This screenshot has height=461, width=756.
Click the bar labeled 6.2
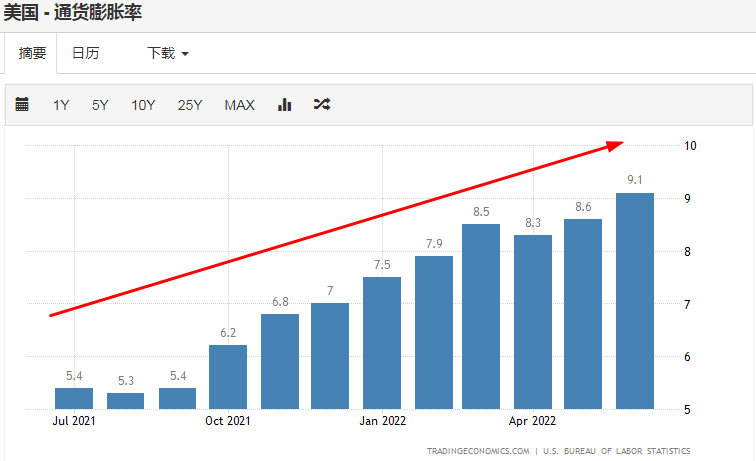click(x=228, y=377)
